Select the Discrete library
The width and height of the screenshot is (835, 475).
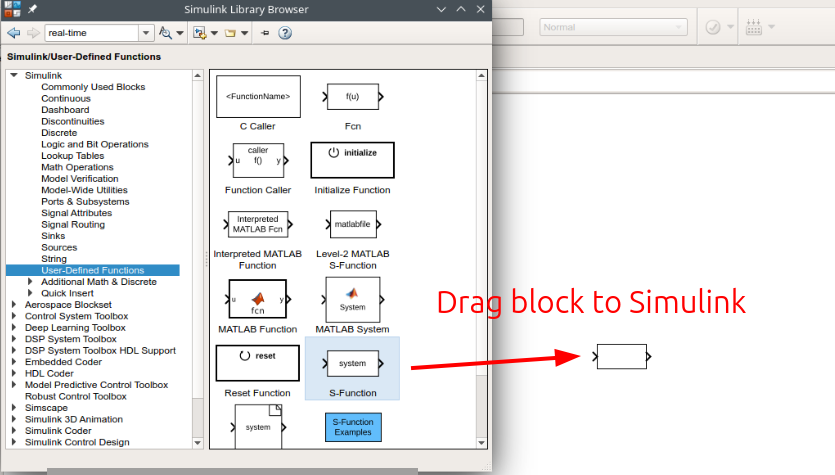[59, 133]
